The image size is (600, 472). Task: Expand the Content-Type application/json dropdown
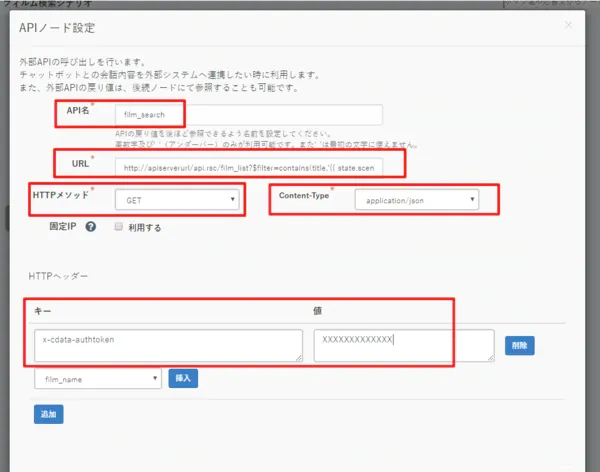[416, 200]
